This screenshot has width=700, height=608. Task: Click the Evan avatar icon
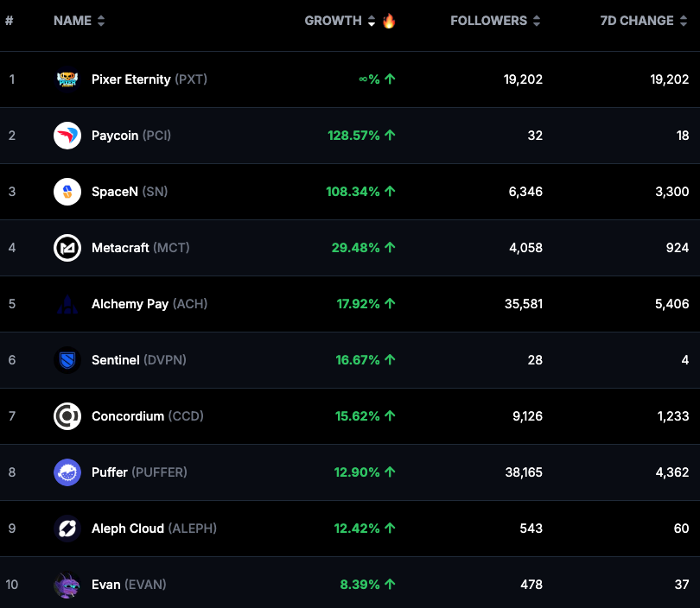pos(67,586)
